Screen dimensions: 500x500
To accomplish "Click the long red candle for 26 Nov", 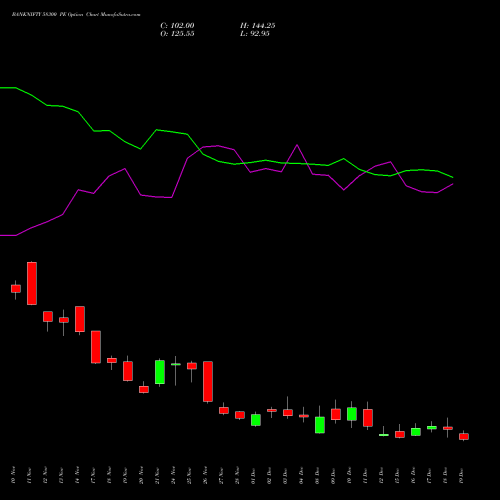I will [x=208, y=382].
